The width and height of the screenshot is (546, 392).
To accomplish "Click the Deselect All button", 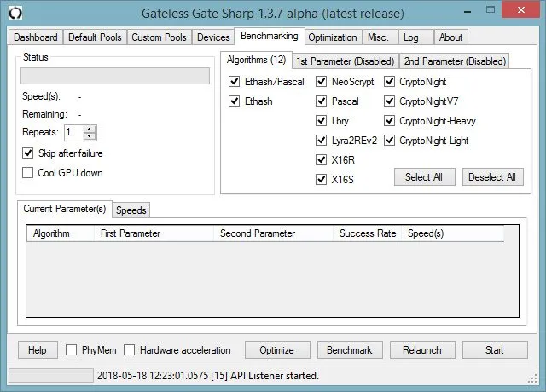I will 492,177.
